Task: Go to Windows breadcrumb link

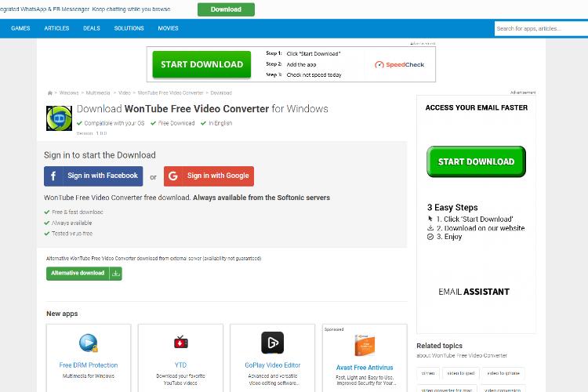Action: [x=69, y=93]
